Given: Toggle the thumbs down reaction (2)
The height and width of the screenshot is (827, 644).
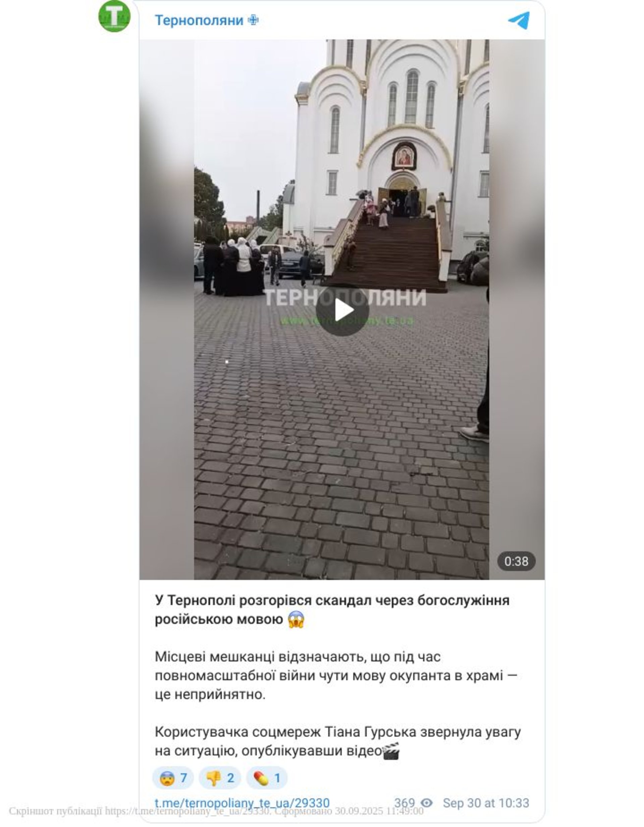Looking at the screenshot, I should coord(220,778).
